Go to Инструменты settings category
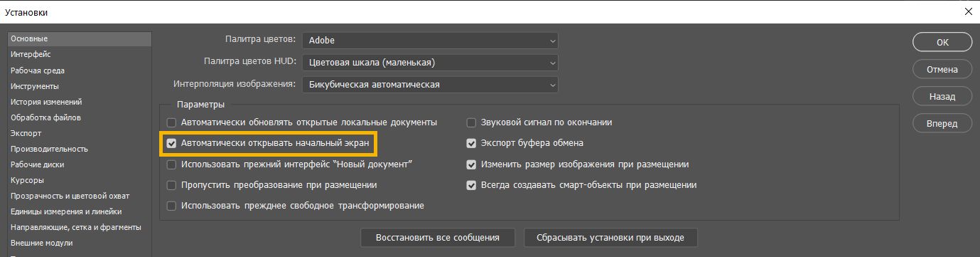Viewport: 980px width, 257px height. pos(79,86)
